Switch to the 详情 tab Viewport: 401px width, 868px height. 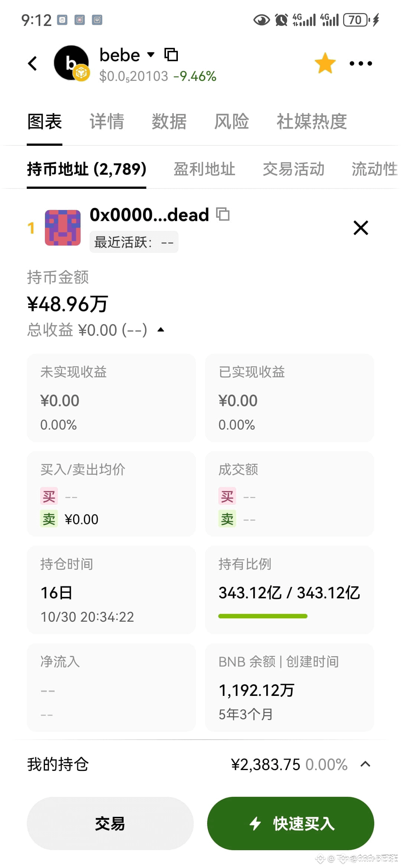(107, 122)
